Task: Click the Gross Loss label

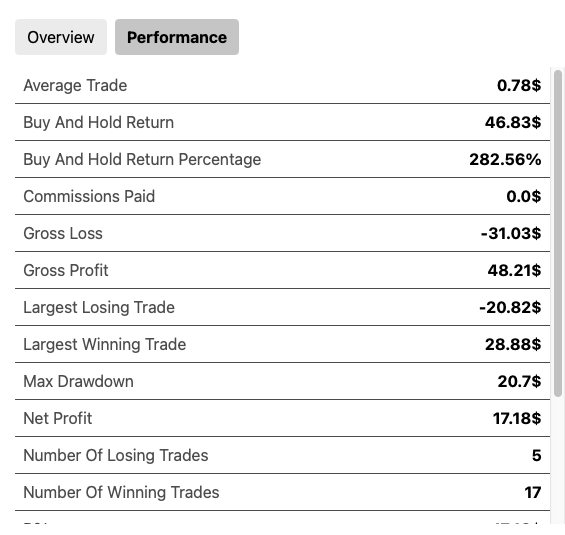Action: (63, 233)
